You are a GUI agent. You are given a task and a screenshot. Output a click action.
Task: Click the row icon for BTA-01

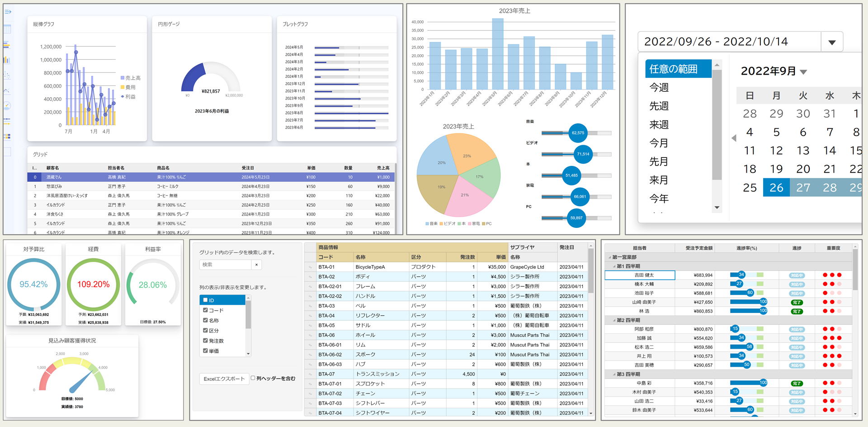[x=310, y=267]
